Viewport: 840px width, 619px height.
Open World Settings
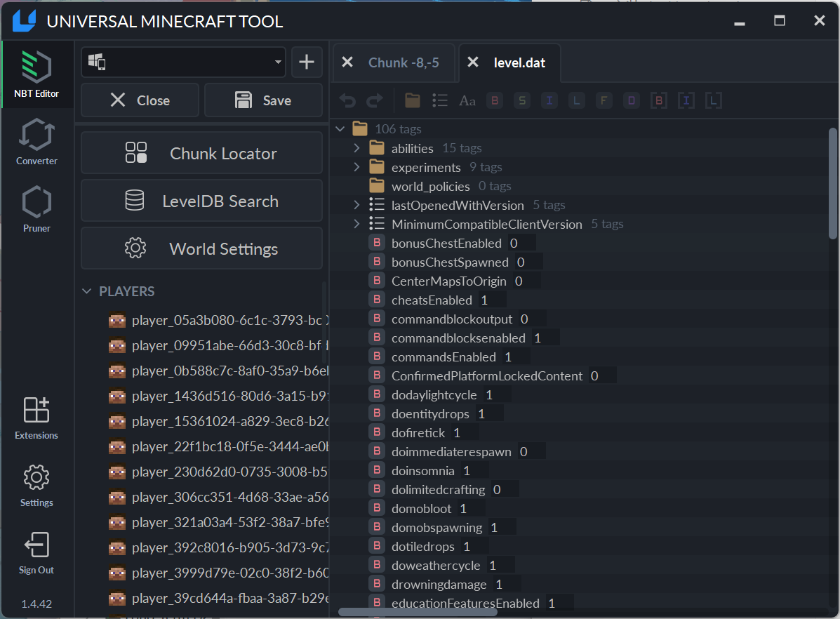pos(201,248)
